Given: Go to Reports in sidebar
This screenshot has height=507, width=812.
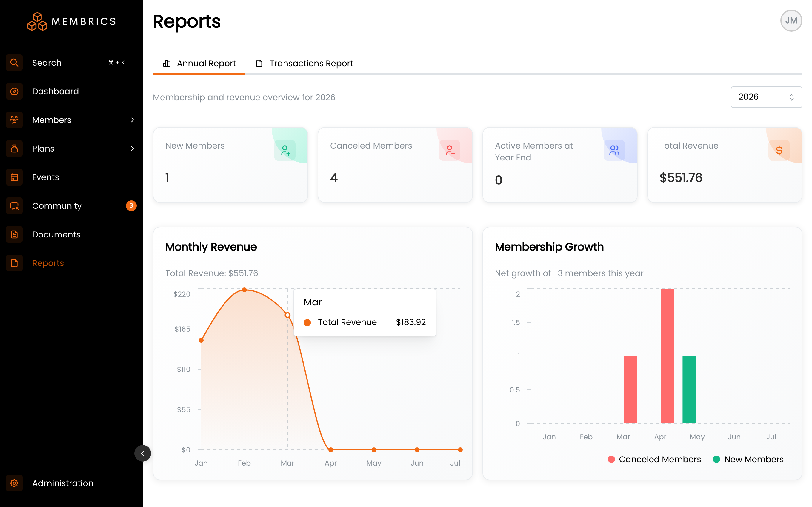Looking at the screenshot, I should [x=48, y=263].
